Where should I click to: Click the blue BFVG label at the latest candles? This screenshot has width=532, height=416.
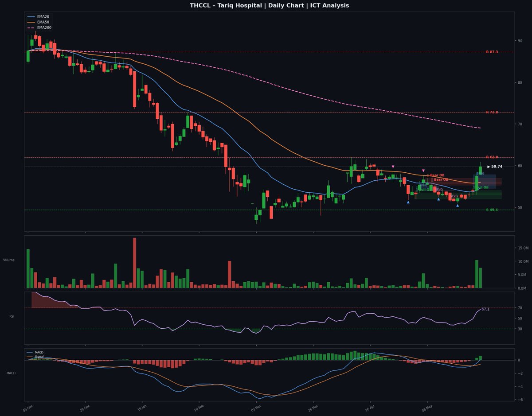pyautogui.click(x=480, y=174)
